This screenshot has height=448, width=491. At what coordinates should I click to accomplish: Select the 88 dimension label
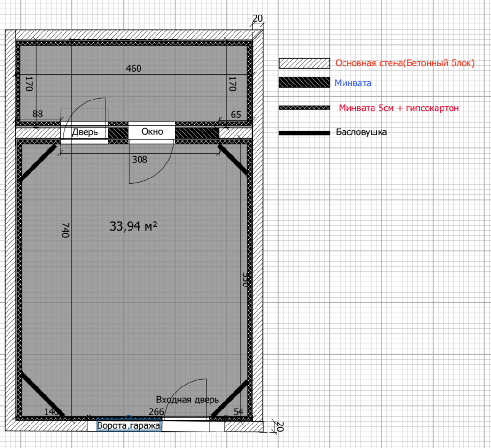(x=38, y=114)
